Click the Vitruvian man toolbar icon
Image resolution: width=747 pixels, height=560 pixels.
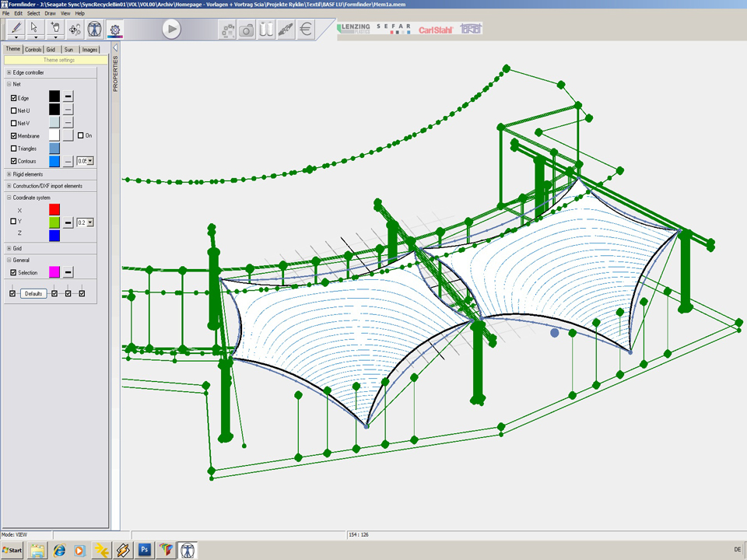[94, 30]
